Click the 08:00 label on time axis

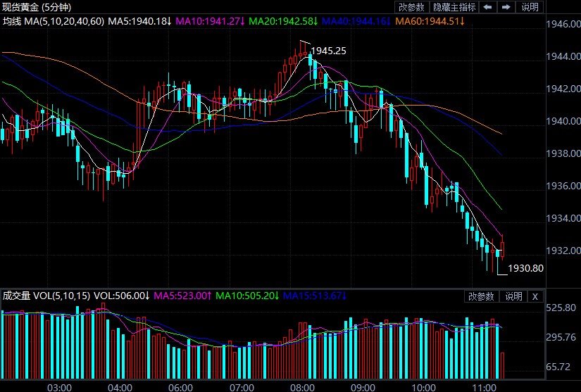(x=303, y=386)
